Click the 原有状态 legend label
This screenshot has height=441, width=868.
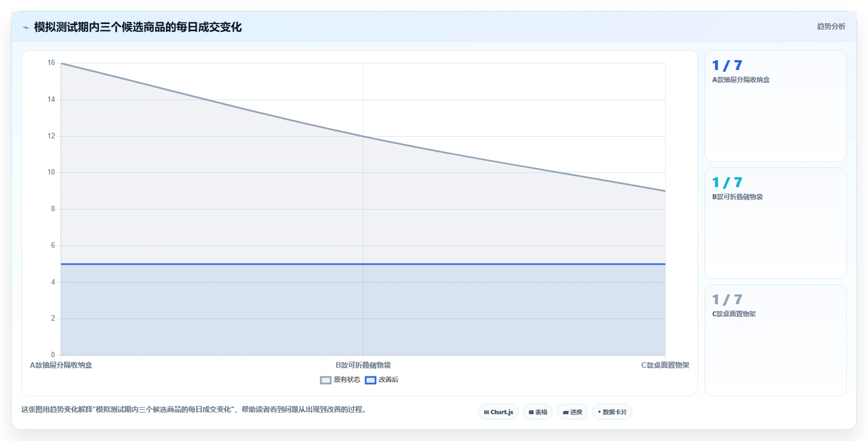347,380
